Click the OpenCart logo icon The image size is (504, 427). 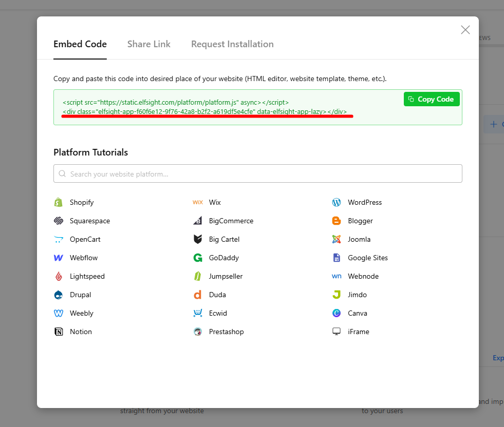click(x=59, y=239)
